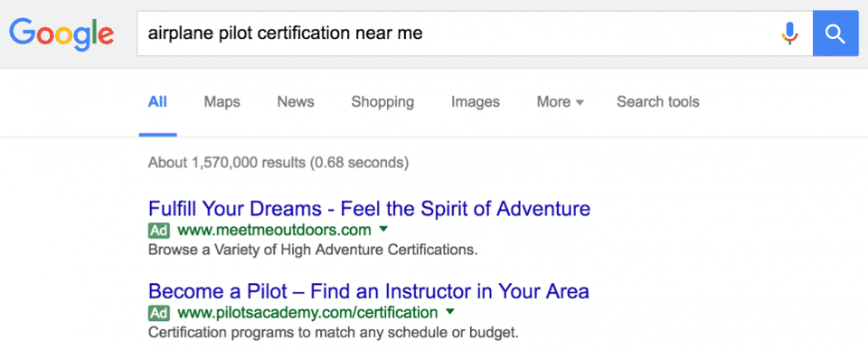
Task: Open the More dropdown menu
Action: tap(561, 102)
